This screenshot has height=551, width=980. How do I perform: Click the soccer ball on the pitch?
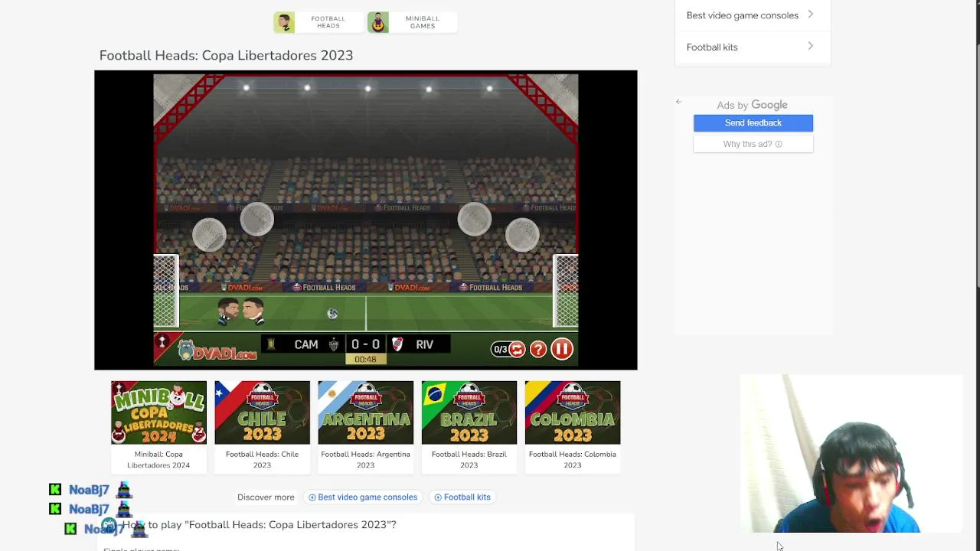[332, 314]
